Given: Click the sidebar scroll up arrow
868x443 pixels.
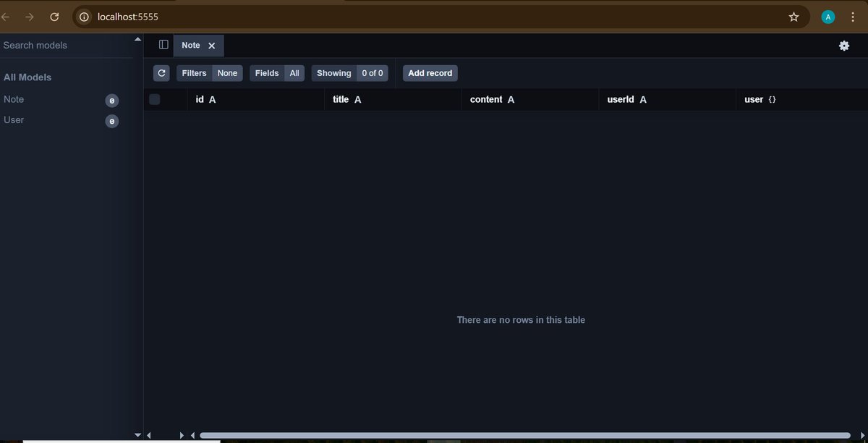Looking at the screenshot, I should click(137, 39).
